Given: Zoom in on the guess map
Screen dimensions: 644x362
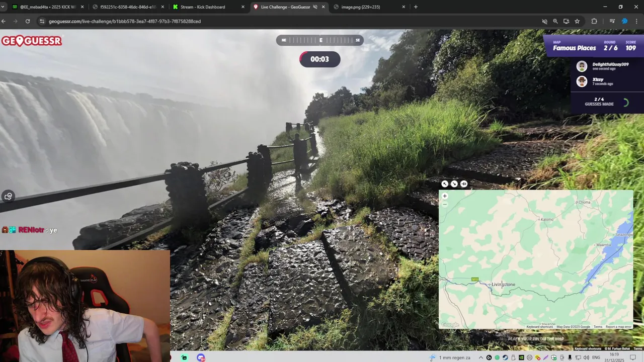Looking at the screenshot, I should click(x=445, y=196).
